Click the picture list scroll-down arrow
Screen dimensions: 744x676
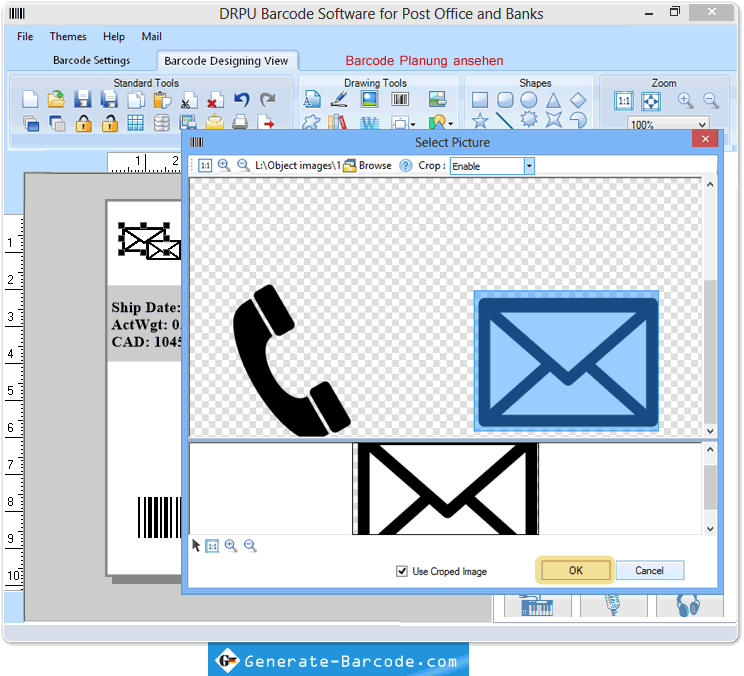(710, 431)
